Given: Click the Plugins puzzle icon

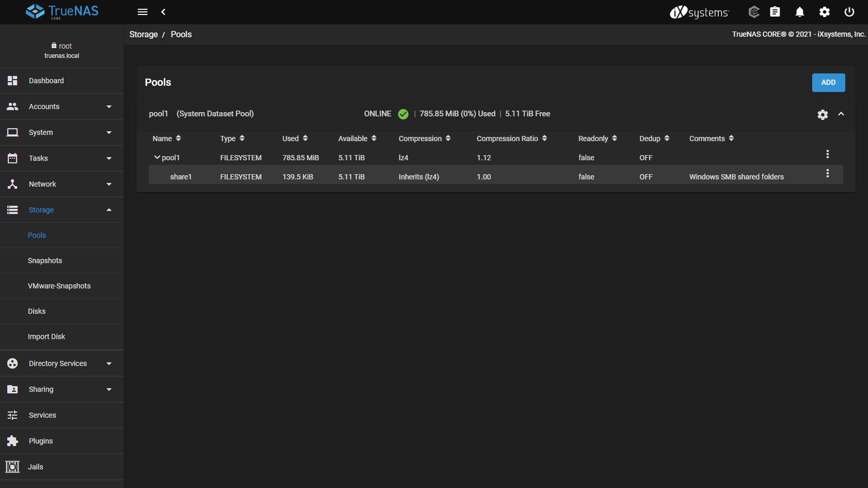Looking at the screenshot, I should coord(12,441).
